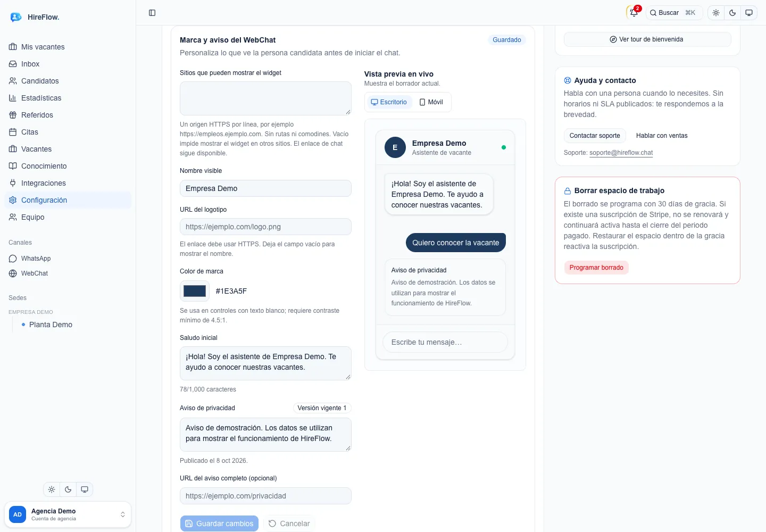This screenshot has width=766, height=532.
Task: Click Hablar con ventas
Action: (662, 136)
